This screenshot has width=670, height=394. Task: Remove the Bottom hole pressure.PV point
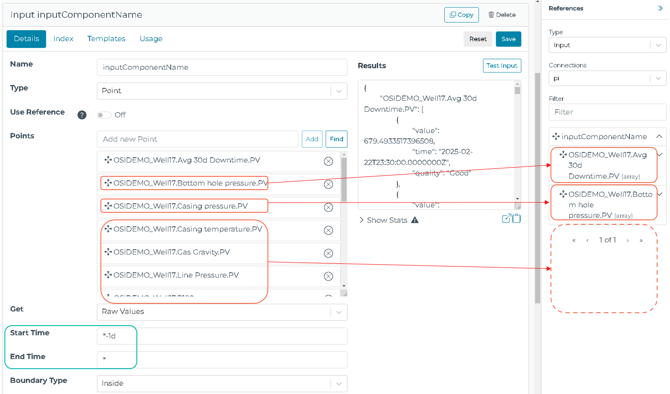pos(328,184)
